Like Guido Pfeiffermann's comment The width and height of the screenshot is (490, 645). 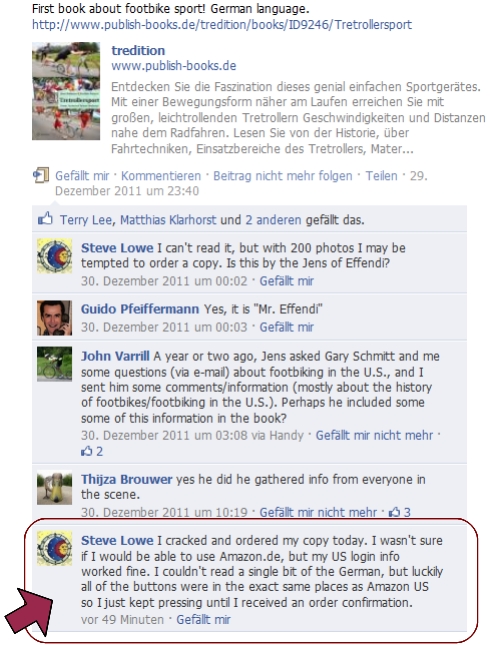(286, 327)
